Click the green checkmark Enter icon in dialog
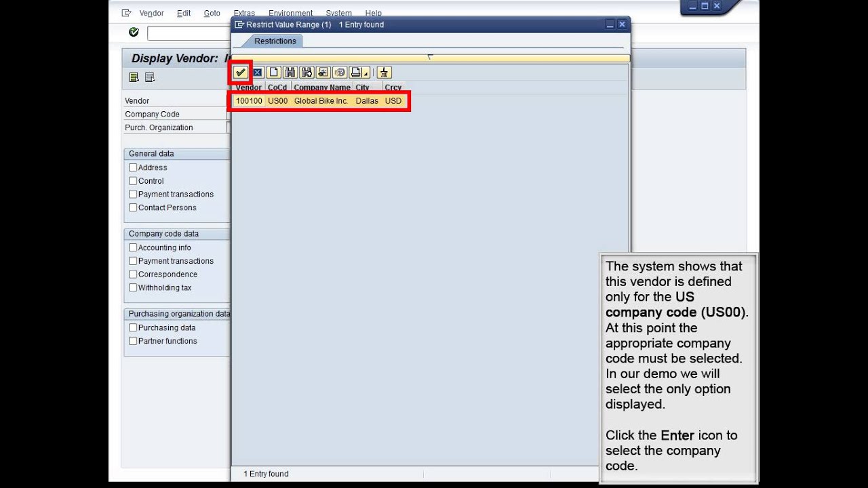The height and width of the screenshot is (488, 868). 241,73
